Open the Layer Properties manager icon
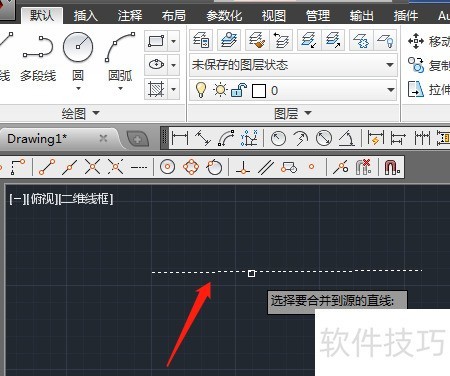Screen dimensions: 450x376 [201, 40]
